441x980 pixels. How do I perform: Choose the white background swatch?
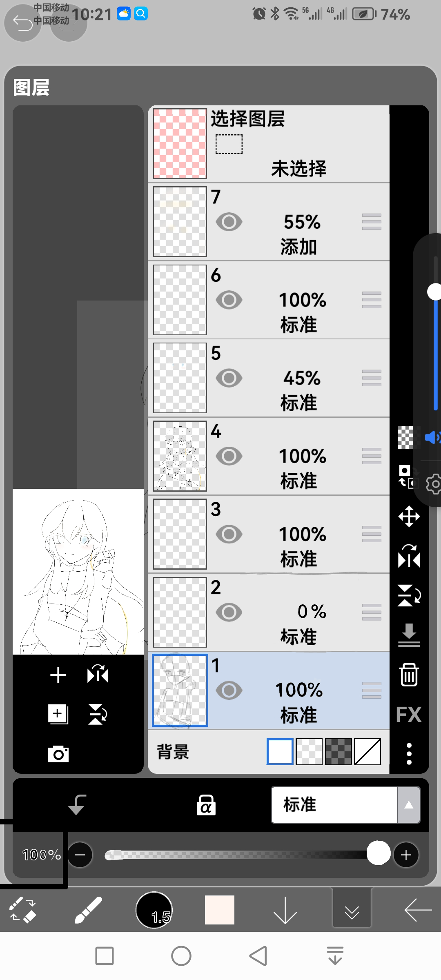280,751
